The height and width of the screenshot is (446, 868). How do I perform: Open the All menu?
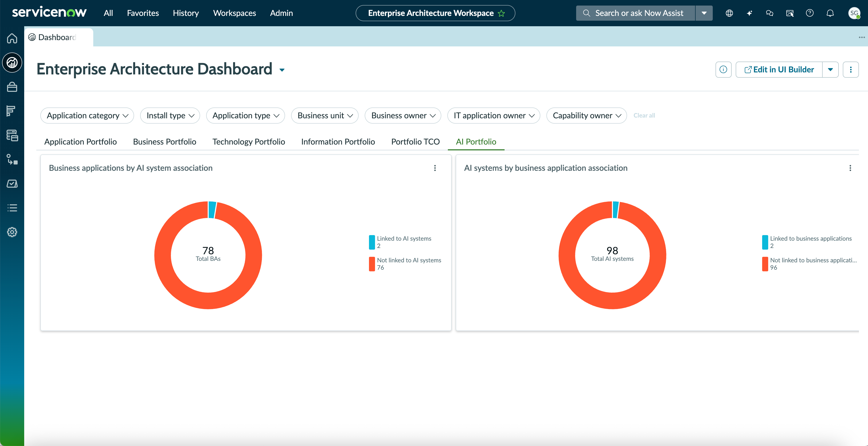pyautogui.click(x=108, y=13)
